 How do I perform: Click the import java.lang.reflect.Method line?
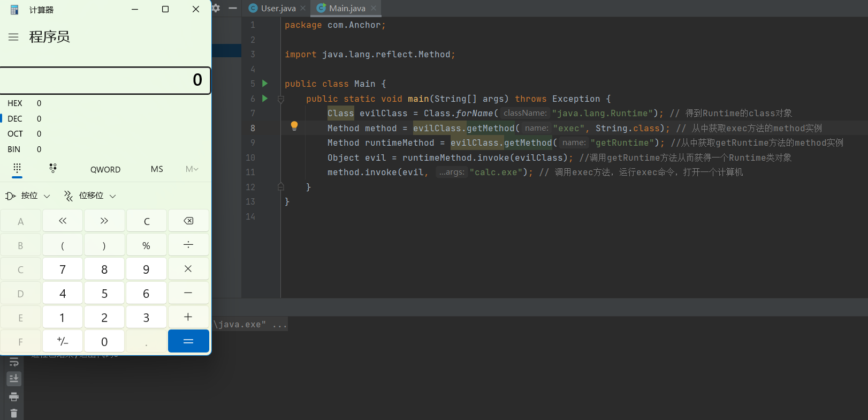coord(370,54)
